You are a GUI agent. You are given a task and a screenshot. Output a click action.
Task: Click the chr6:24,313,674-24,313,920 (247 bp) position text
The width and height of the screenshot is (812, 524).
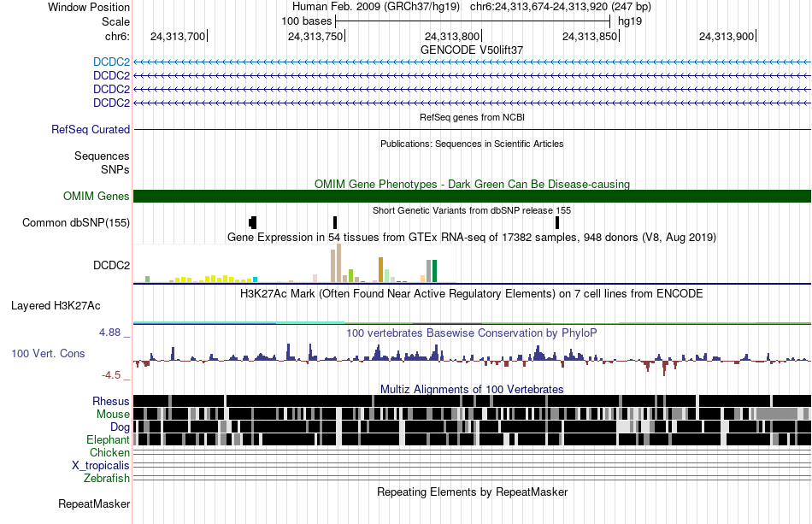click(561, 7)
